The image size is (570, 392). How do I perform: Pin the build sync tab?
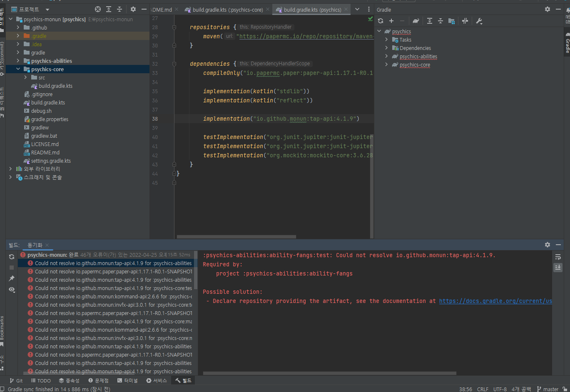(x=12, y=278)
